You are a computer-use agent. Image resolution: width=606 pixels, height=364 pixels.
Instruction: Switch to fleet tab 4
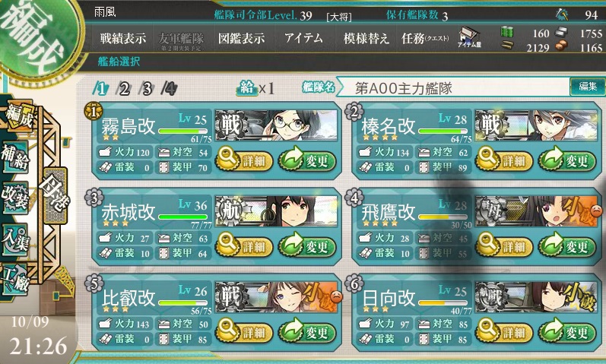pyautogui.click(x=170, y=89)
